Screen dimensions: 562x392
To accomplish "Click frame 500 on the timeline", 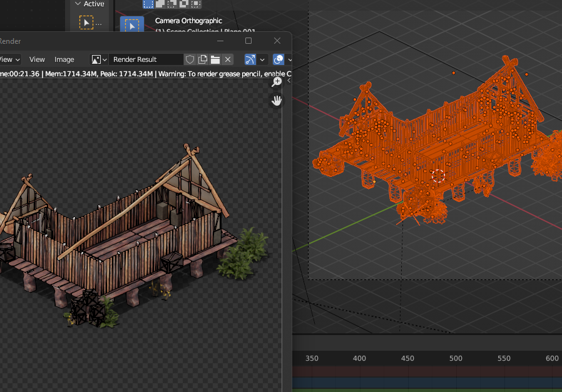I will 456,358.
